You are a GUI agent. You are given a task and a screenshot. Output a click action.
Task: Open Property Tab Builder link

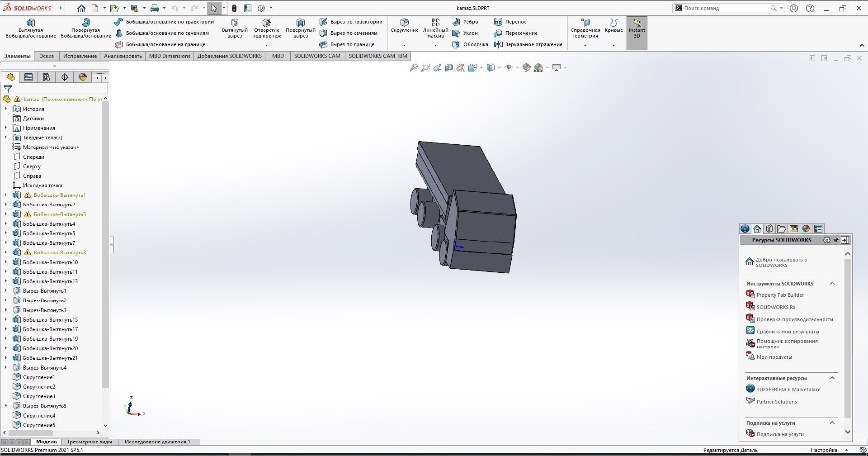(780, 295)
